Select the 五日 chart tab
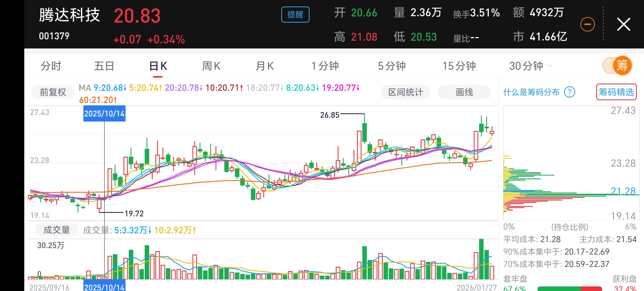Image resolution: width=644 pixels, height=291 pixels. (104, 66)
